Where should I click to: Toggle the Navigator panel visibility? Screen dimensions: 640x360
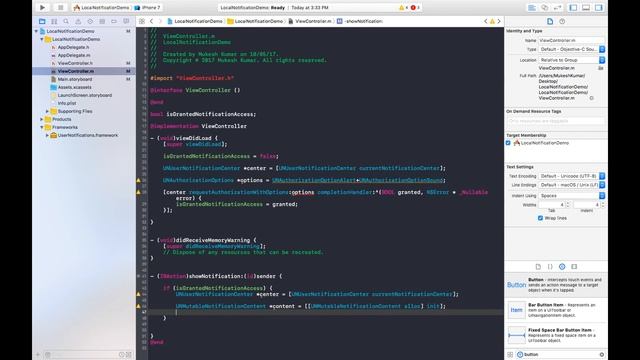click(x=573, y=8)
